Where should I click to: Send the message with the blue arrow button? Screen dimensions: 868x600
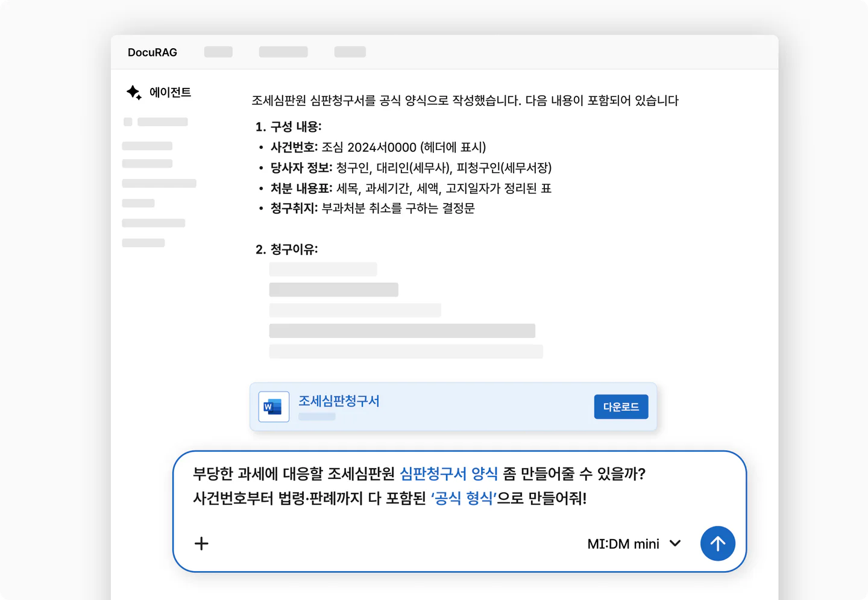pos(717,543)
